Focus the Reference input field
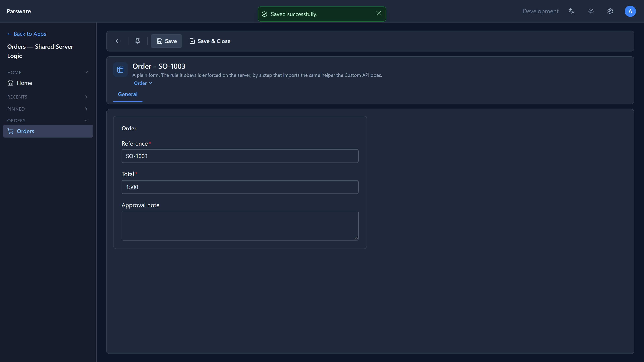This screenshot has width=644, height=362. pyautogui.click(x=240, y=156)
